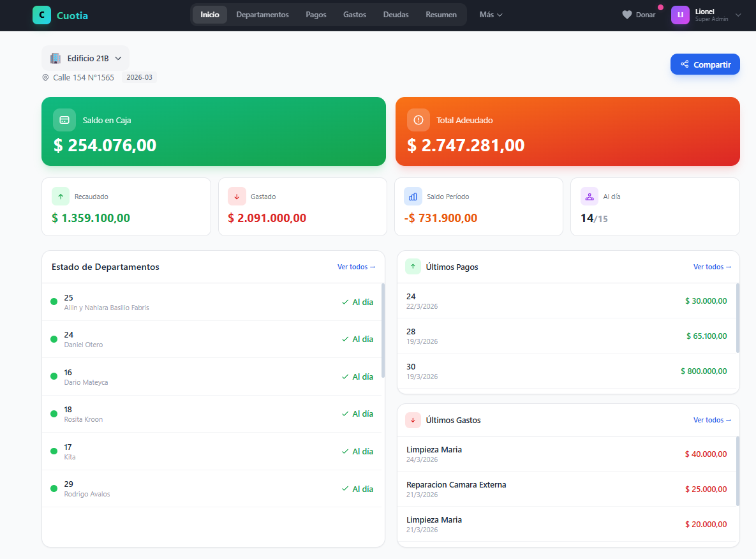
Task: Select Limpieza Maria expense dated 24/3/2026
Action: [567, 454]
